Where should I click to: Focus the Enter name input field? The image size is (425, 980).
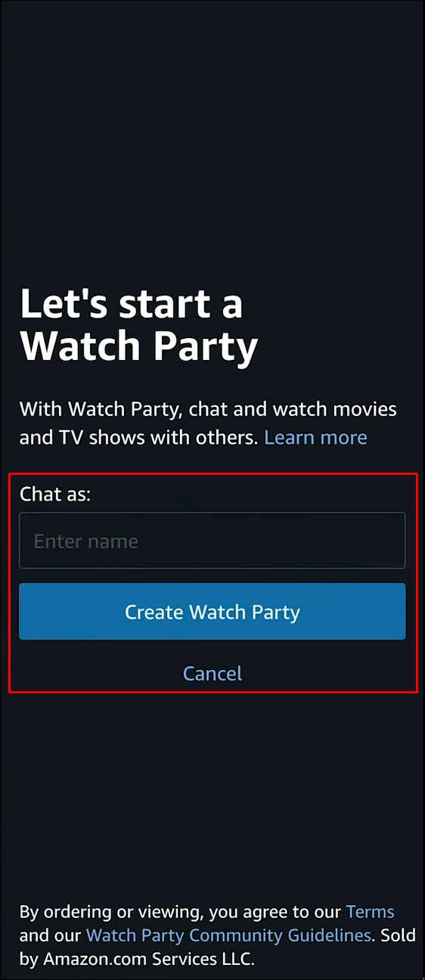tap(212, 541)
